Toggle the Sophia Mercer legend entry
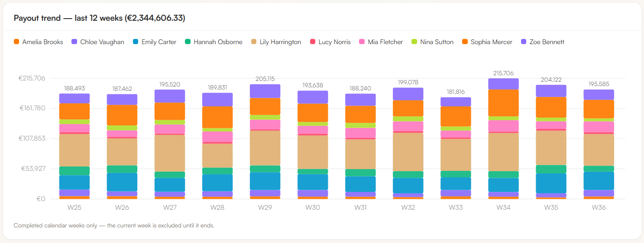The width and height of the screenshot is (644, 243). [x=487, y=42]
